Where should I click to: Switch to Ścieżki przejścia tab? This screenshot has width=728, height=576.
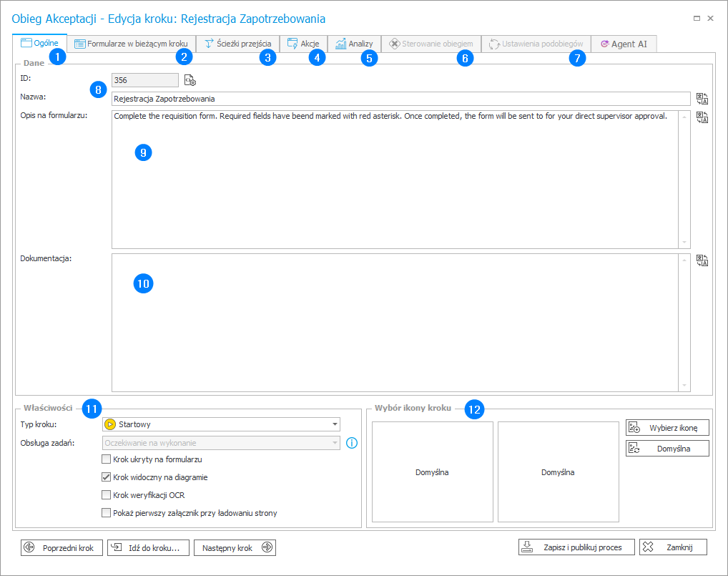[x=239, y=44]
